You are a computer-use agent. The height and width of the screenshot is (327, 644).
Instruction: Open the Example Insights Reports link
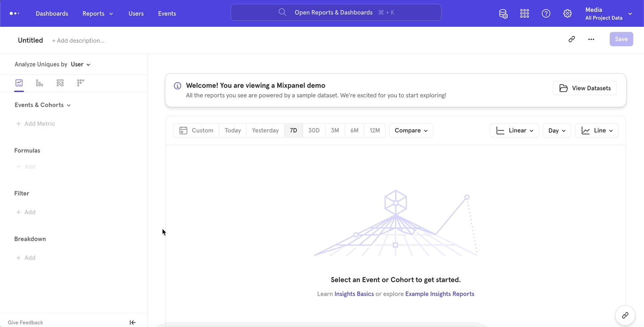click(440, 293)
